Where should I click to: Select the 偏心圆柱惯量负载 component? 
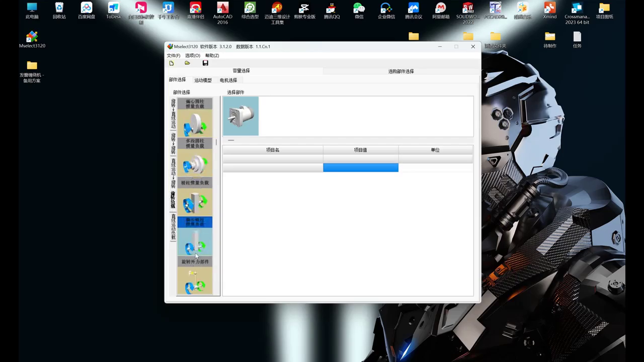click(x=195, y=119)
